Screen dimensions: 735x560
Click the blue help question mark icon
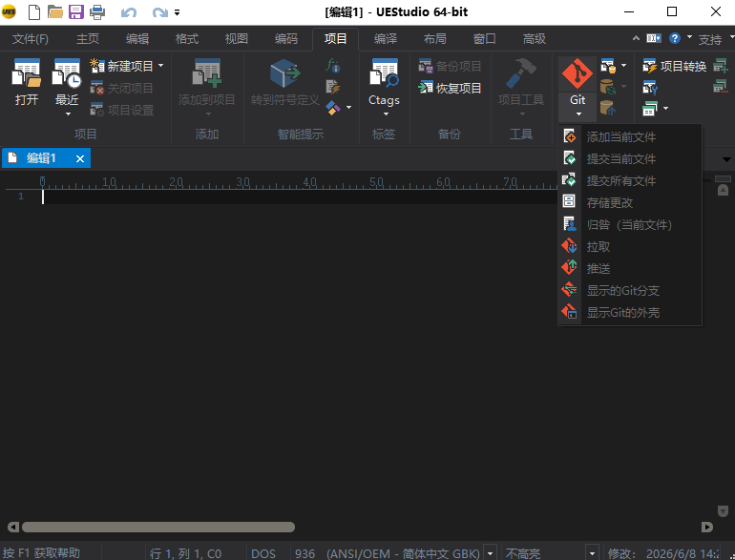[x=675, y=38]
